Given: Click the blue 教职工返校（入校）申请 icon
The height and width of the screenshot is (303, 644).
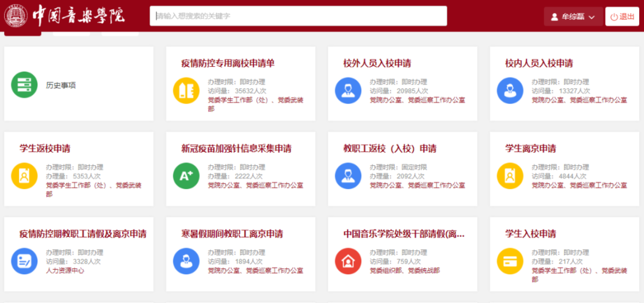Looking at the screenshot, I should 348,176.
